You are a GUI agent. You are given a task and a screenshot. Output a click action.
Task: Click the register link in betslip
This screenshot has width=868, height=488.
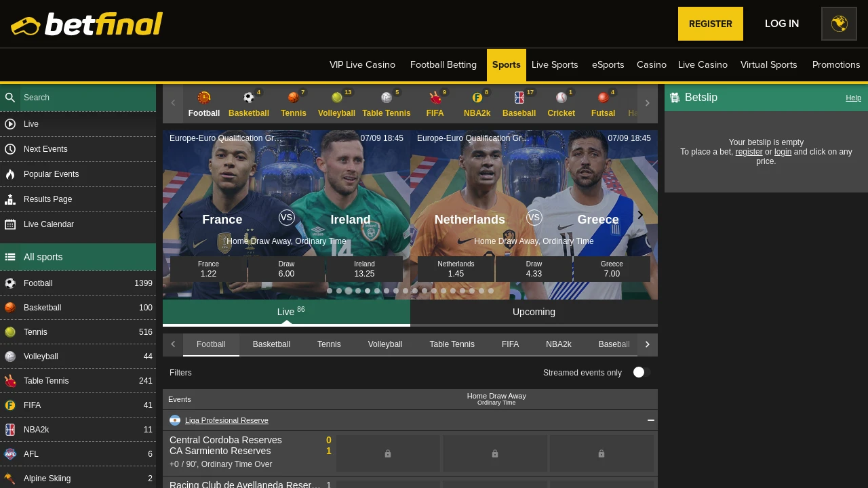749,152
